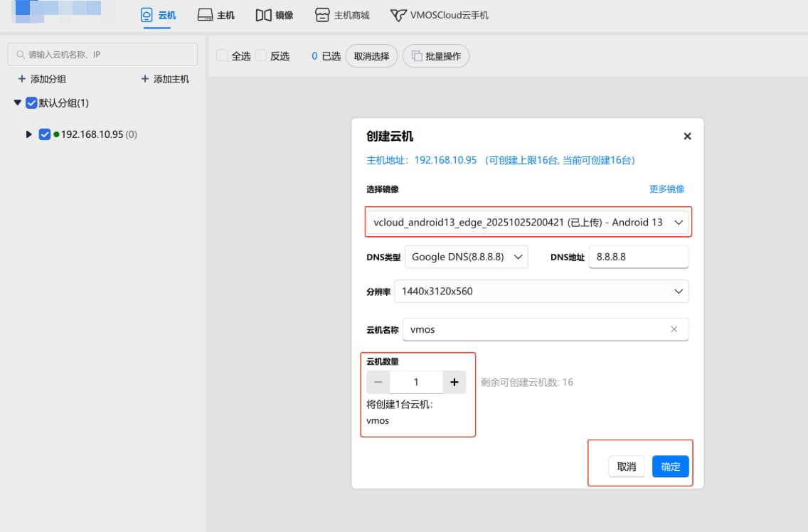This screenshot has height=532, width=808.
Task: Open the DNS类型 Google DNS dropdown
Action: pos(466,257)
